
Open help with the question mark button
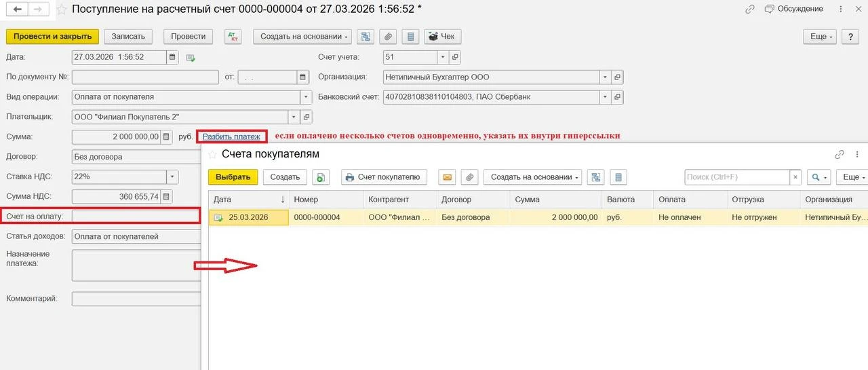tap(850, 37)
